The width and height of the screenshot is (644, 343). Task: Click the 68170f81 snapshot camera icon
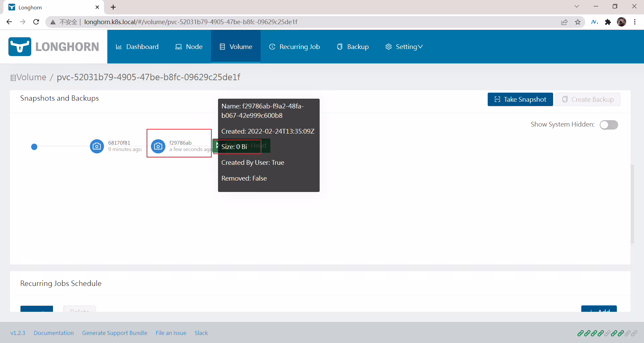pos(97,146)
